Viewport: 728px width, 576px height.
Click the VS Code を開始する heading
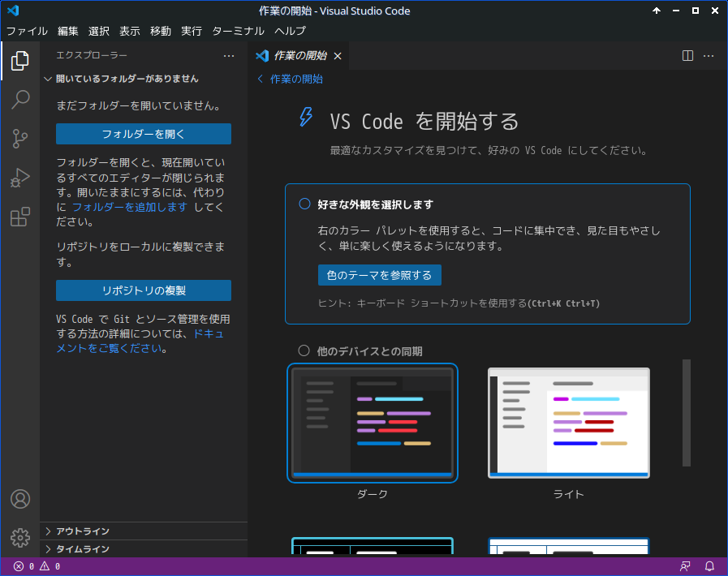[x=424, y=122]
